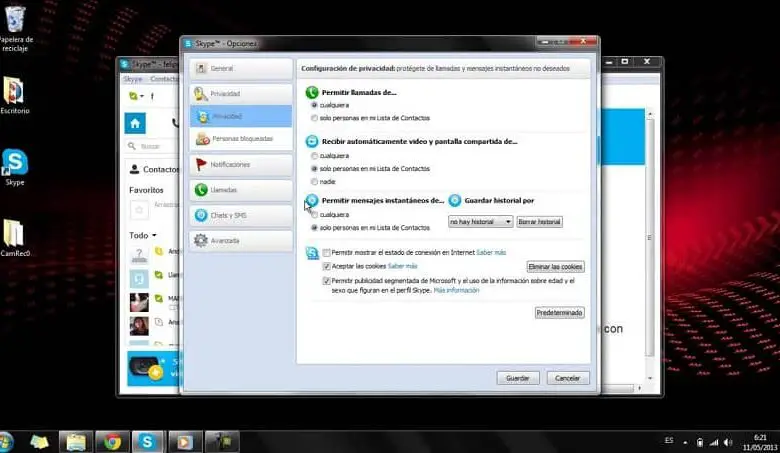This screenshot has width=780, height=453.
Task: Open Avanzada section with the gear icon
Action: 241,241
